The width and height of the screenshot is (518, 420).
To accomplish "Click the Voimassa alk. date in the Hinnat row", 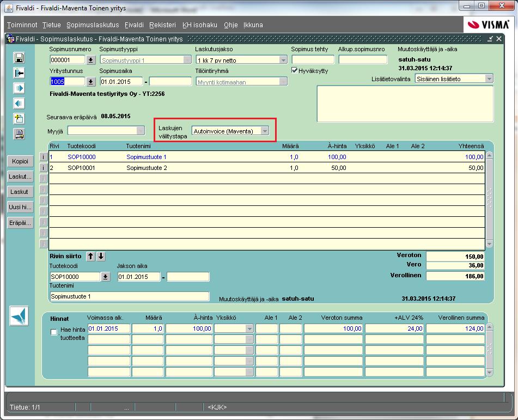I will 109,328.
